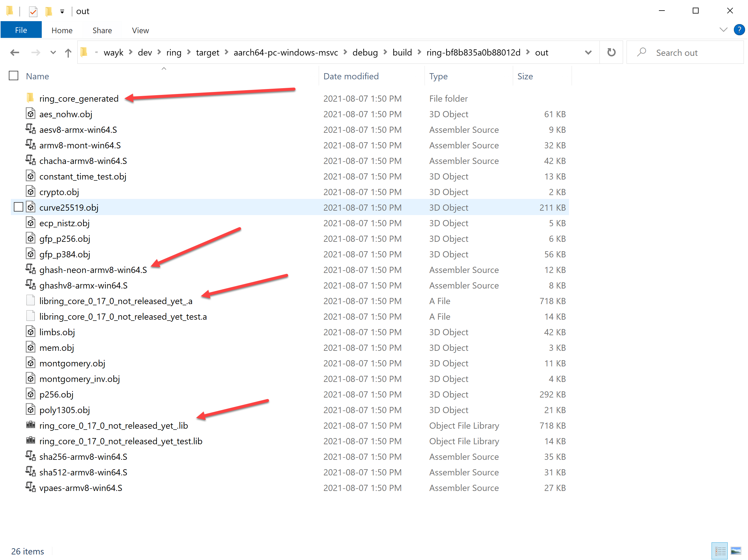Viewport: 748px width, 560px height.
Task: Switch to Details view layout icon
Action: click(719, 551)
